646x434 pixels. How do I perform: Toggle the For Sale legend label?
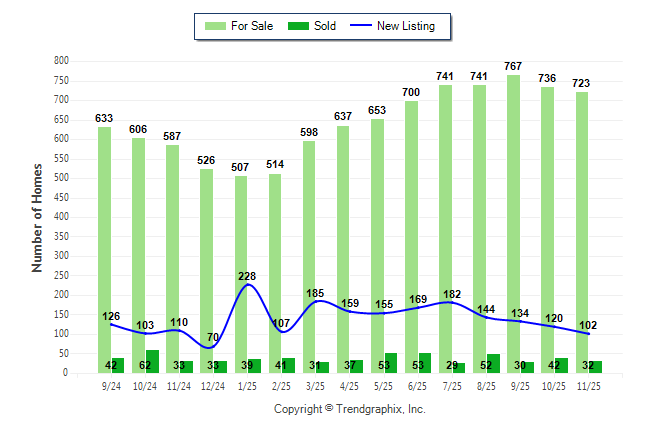251,26
